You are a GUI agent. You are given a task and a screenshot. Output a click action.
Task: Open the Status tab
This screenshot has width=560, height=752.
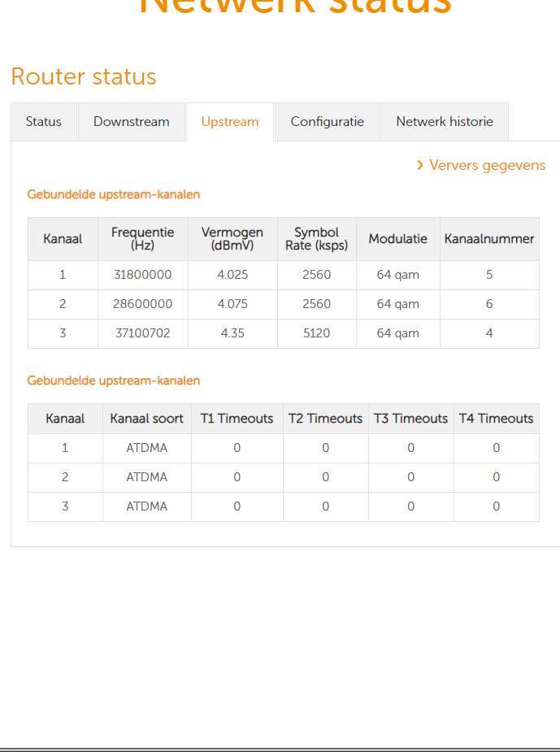tap(44, 122)
